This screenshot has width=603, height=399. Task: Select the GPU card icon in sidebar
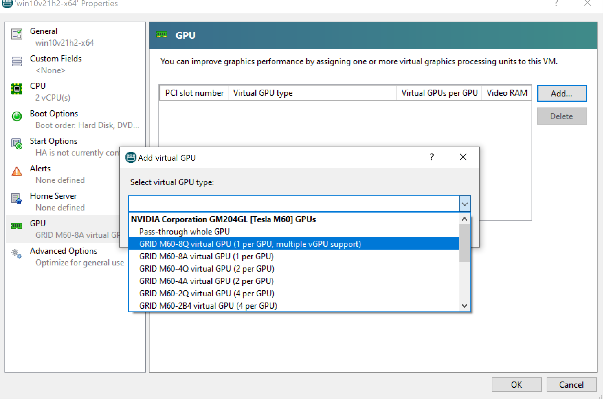[x=17, y=226]
